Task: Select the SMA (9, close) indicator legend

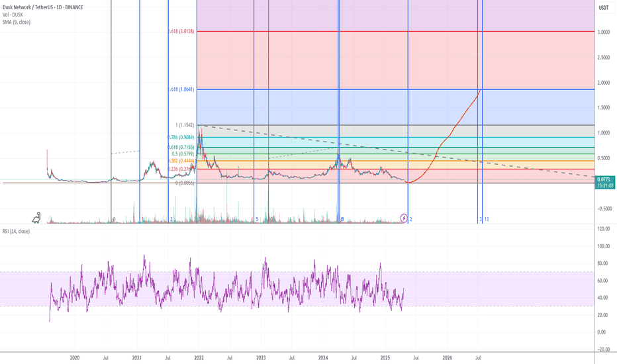Action: (x=16, y=22)
